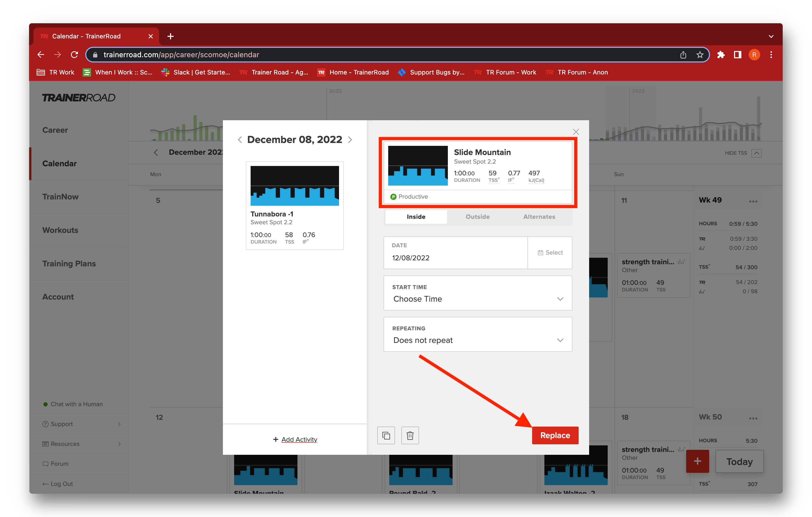The width and height of the screenshot is (812, 517).
Task: Click the browser back arrow
Action: (41, 55)
